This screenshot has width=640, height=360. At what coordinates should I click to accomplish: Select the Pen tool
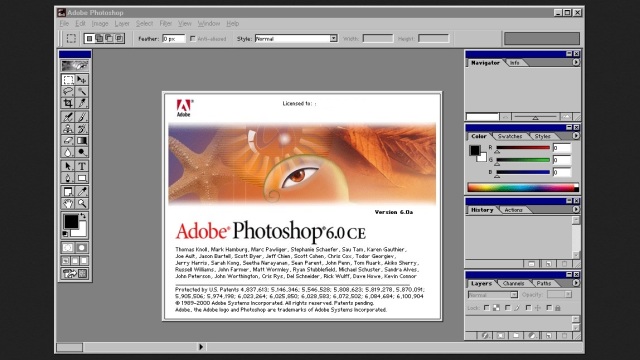[x=68, y=178]
